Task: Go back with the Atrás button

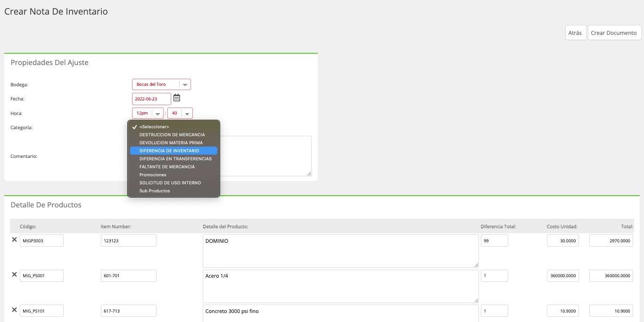Action: (x=575, y=33)
